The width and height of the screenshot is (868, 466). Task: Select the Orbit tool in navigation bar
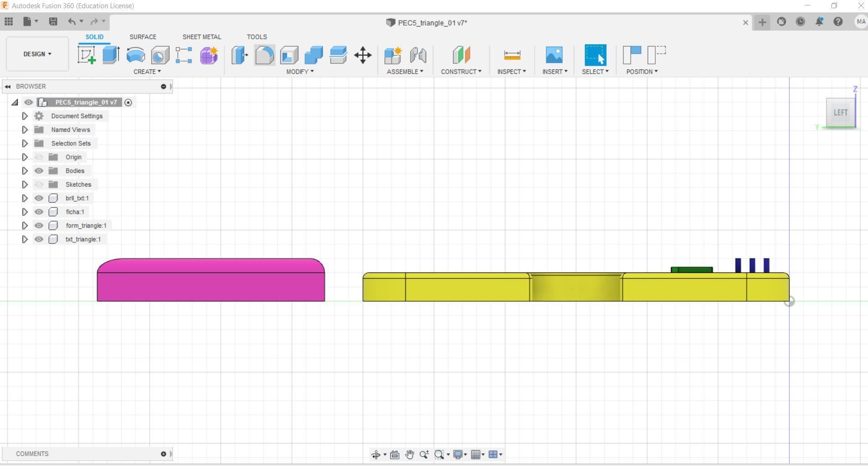[x=376, y=455]
